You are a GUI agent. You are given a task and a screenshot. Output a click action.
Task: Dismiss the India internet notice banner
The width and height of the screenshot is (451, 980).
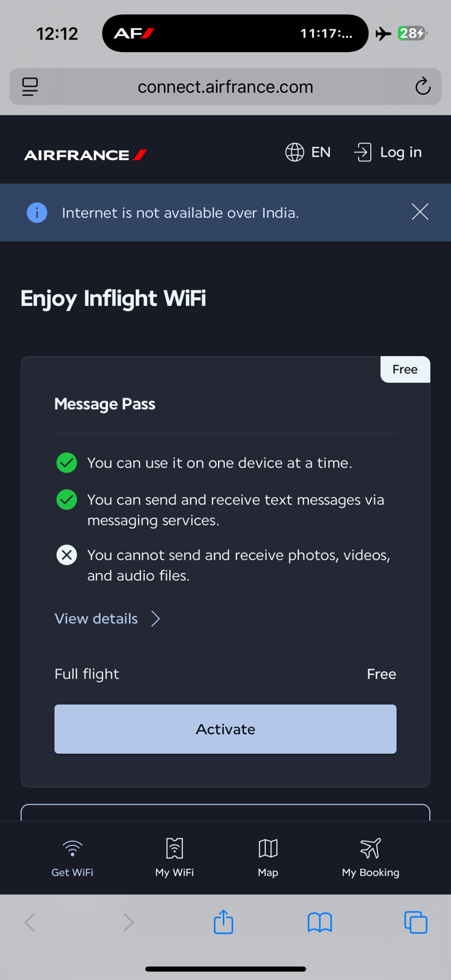(420, 212)
